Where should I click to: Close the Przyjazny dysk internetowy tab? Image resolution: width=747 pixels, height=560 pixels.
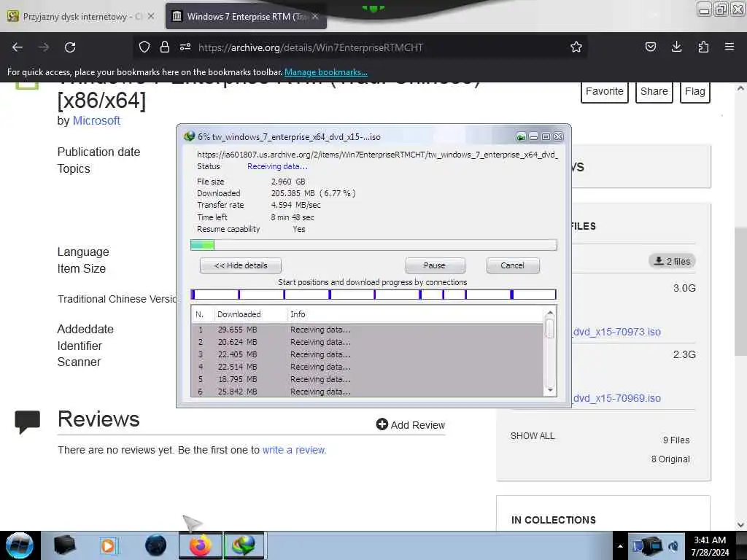pos(151,16)
